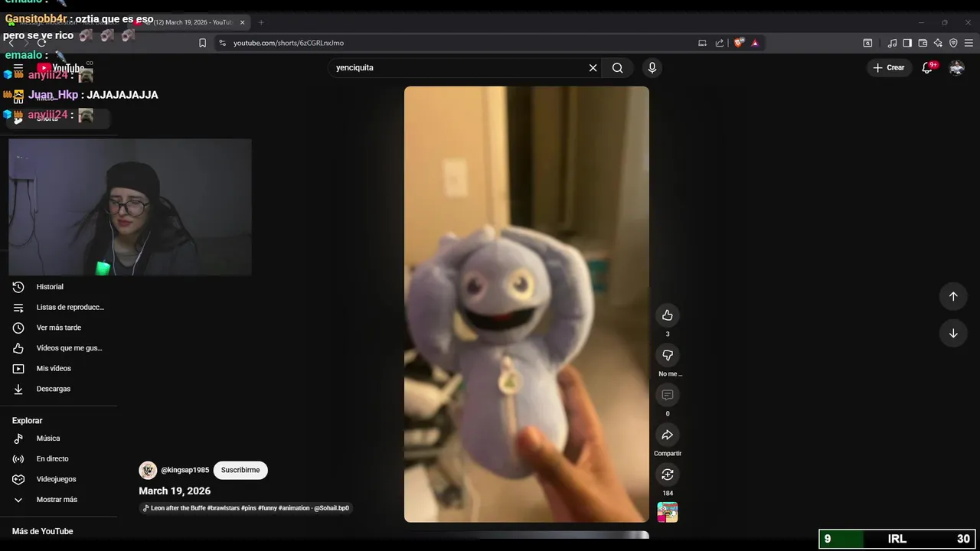Open the media music note control
Image resolution: width=980 pixels, height=551 pixels.
coord(892,43)
